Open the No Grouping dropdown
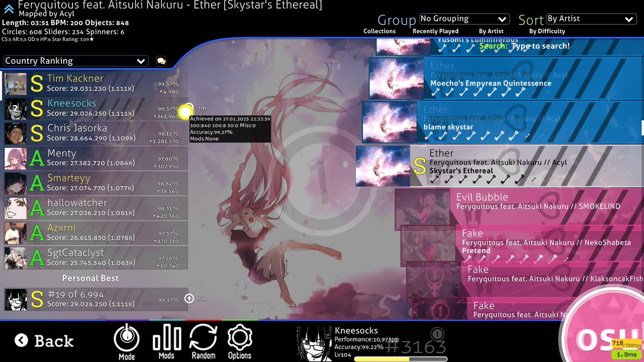This screenshot has height=362, width=644. [x=464, y=19]
